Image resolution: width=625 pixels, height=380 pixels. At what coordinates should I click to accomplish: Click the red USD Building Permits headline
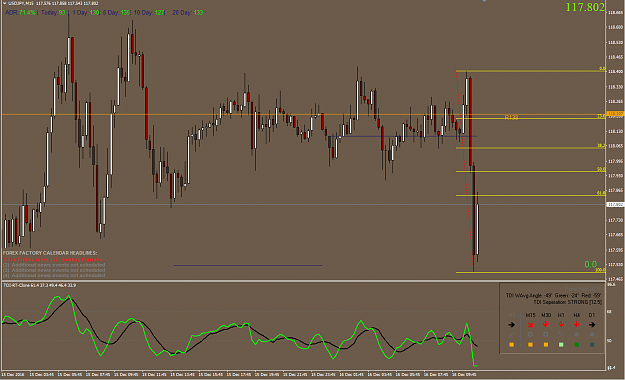(52, 259)
